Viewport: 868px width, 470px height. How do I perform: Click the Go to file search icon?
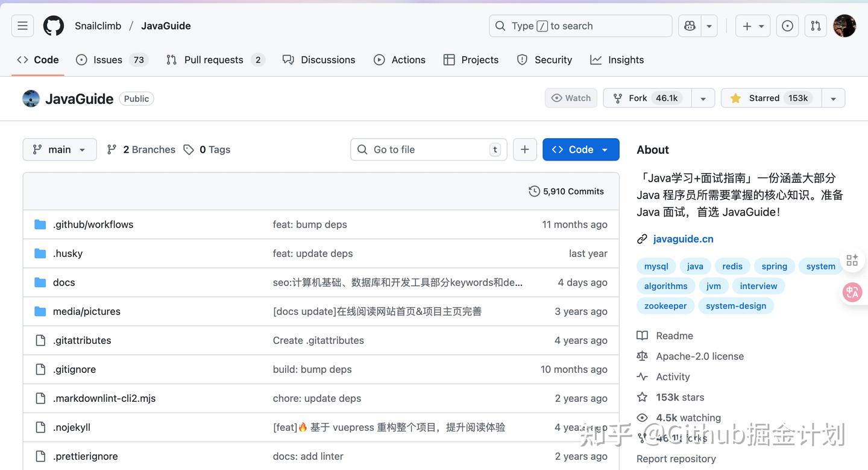pos(362,149)
